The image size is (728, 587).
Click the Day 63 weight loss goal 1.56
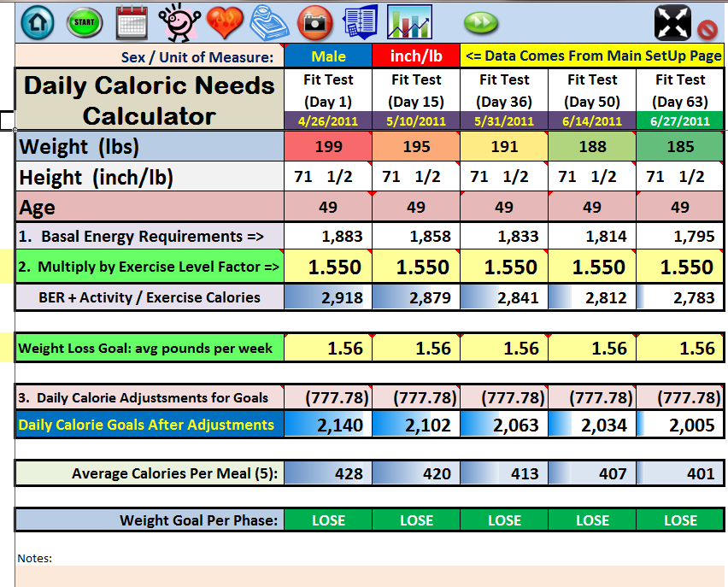(x=680, y=349)
